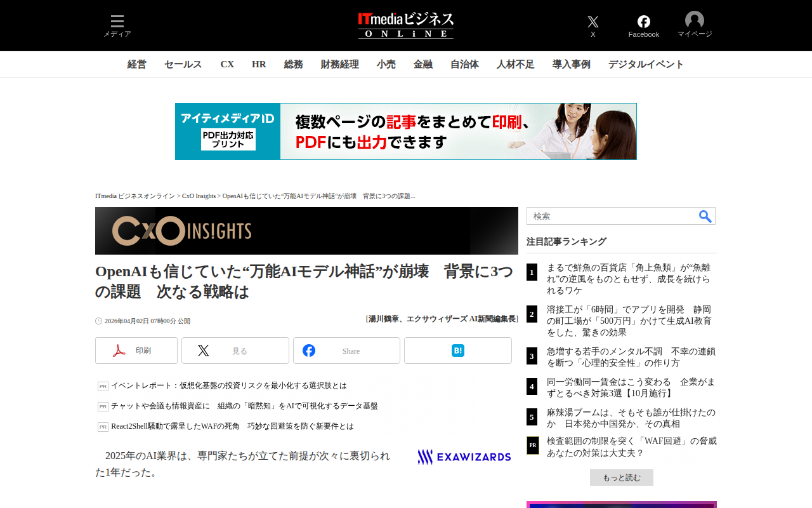The height and width of the screenshot is (508, 812).
Task: Click the ITmedia ビジネス ONLiNE logo
Action: click(406, 25)
